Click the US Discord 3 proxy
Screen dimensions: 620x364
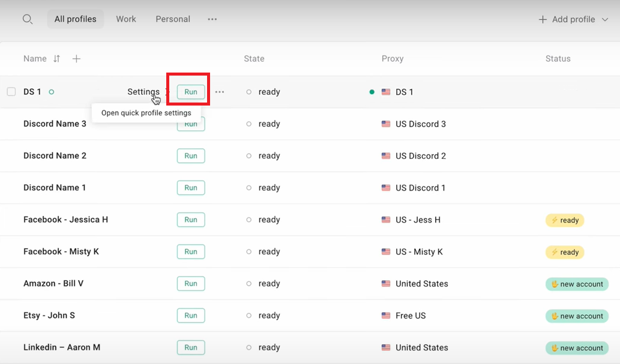pos(420,124)
